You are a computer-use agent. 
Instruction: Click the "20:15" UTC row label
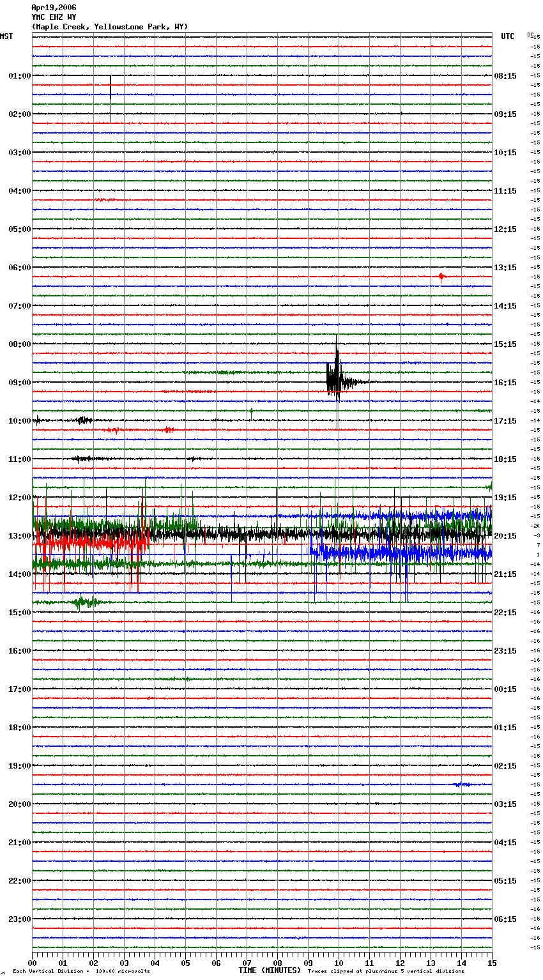click(505, 536)
